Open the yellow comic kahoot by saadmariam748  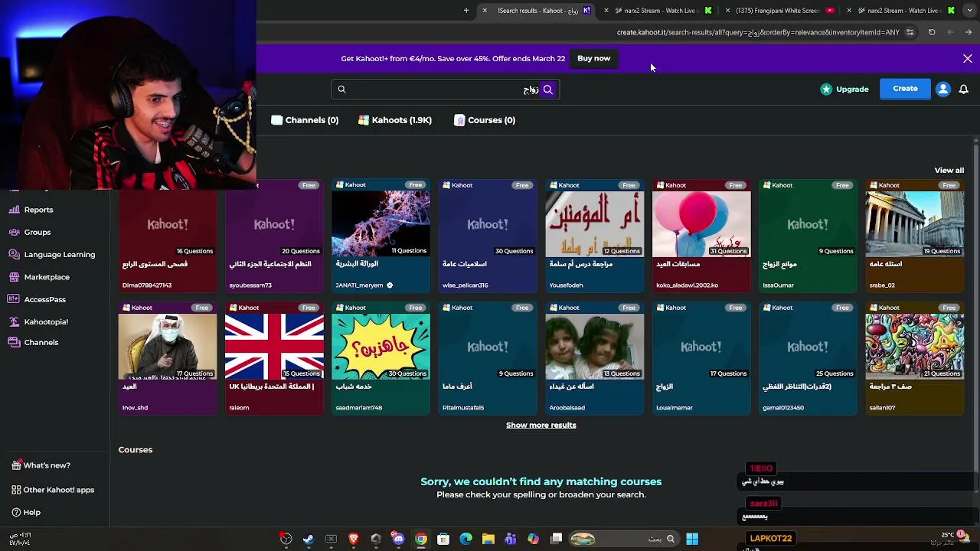tap(381, 358)
